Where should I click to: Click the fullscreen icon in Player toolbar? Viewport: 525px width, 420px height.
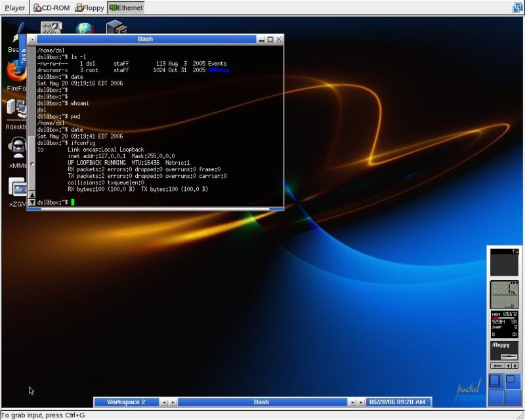pyautogui.click(x=518, y=8)
